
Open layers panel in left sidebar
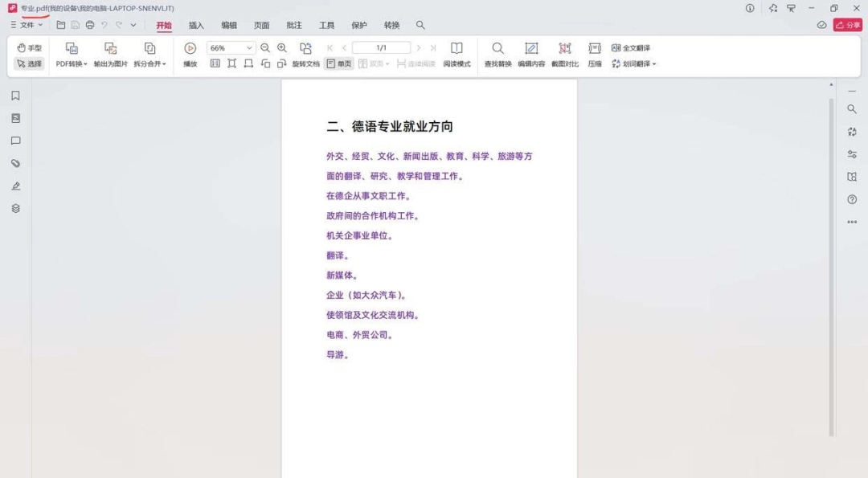(15, 209)
